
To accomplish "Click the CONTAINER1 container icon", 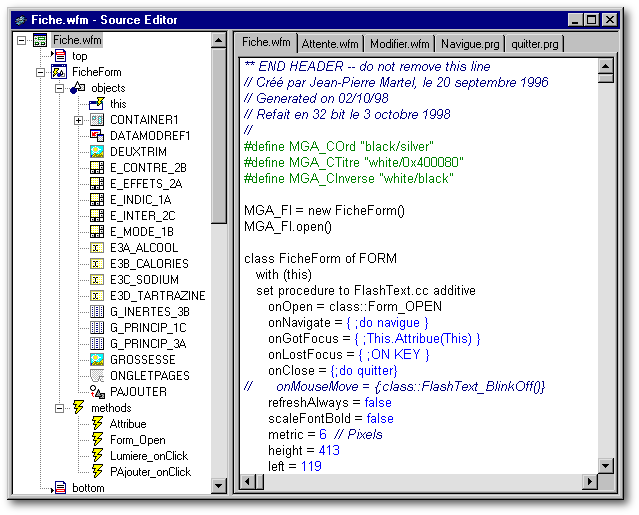I will click(x=97, y=120).
